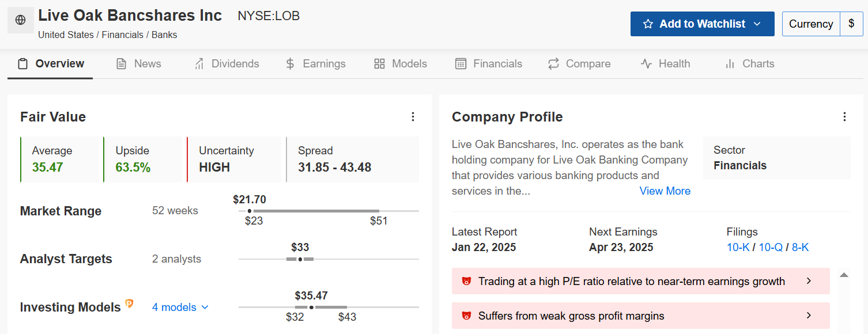Click the Uncertainty HIGH card
This screenshot has height=334, width=868.
[x=234, y=160]
